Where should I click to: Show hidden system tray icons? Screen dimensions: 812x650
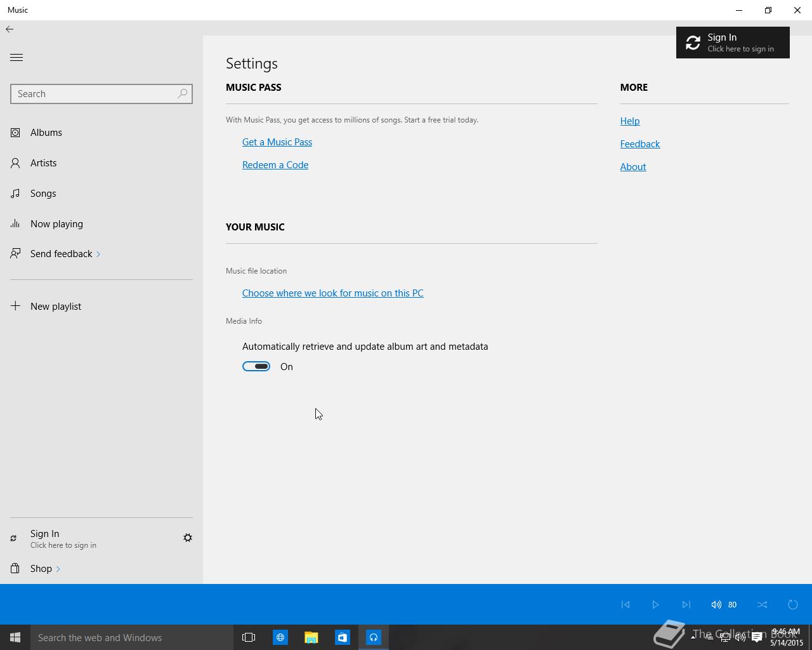click(693, 637)
